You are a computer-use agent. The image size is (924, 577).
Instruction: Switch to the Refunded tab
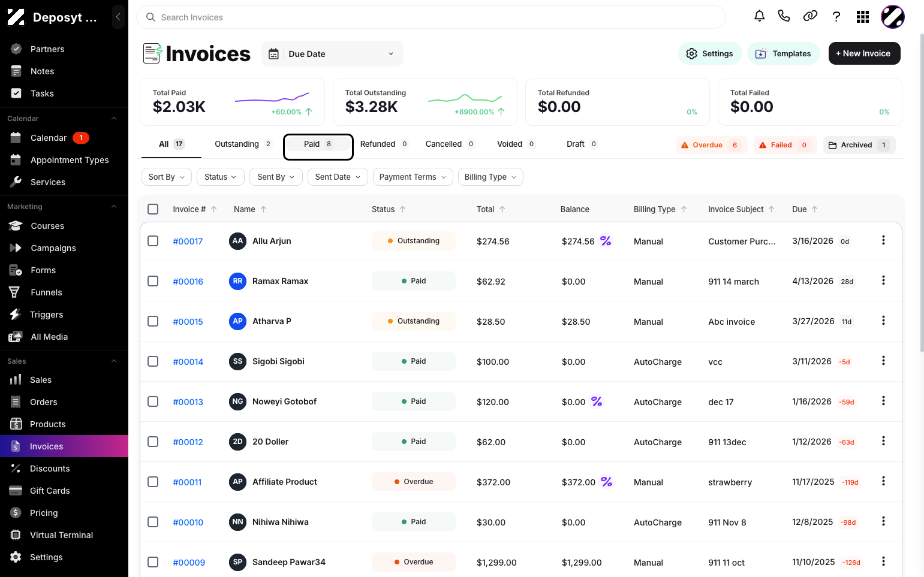(x=384, y=144)
